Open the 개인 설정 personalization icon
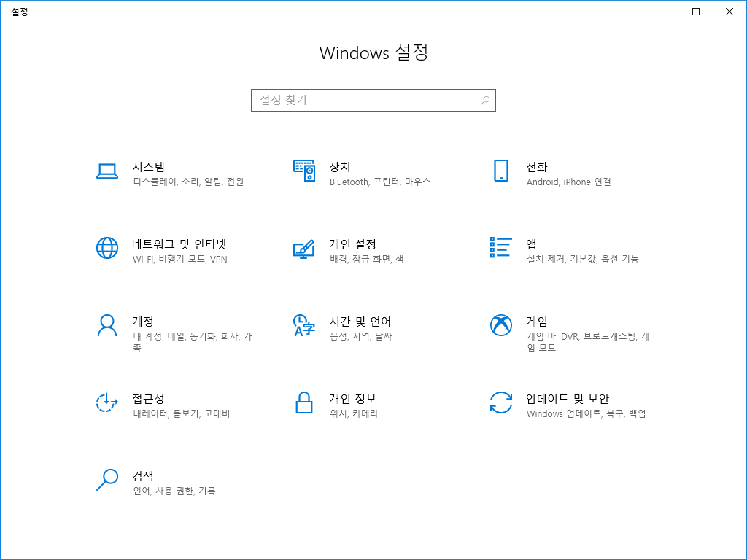The image size is (747, 560). coord(303,248)
